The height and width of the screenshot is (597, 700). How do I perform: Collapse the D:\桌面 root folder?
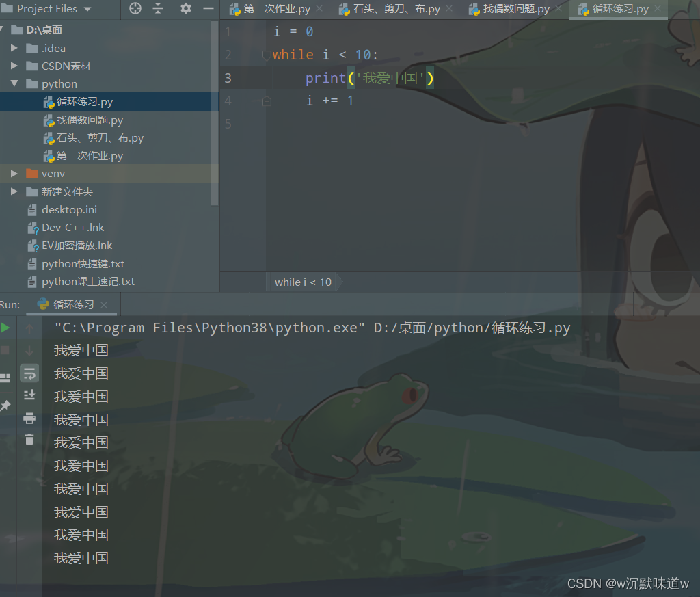(x=2, y=30)
